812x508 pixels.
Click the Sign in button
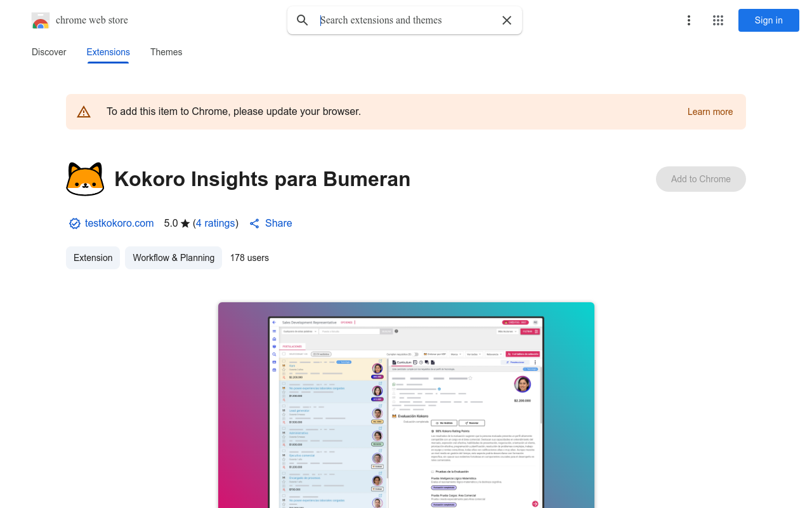pyautogui.click(x=769, y=20)
